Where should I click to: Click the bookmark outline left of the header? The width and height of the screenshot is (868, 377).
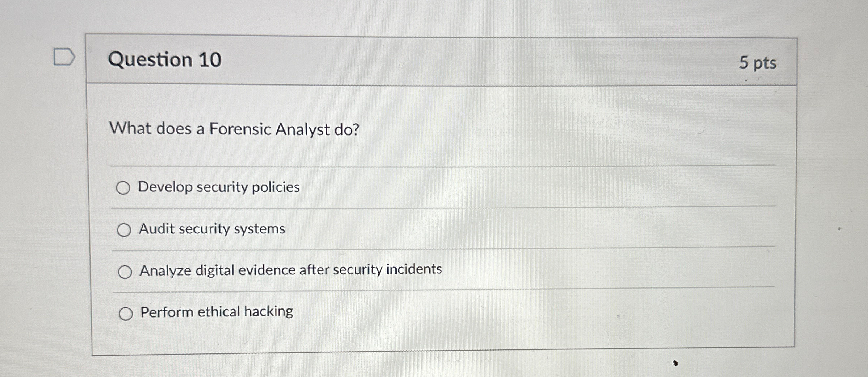click(x=64, y=58)
